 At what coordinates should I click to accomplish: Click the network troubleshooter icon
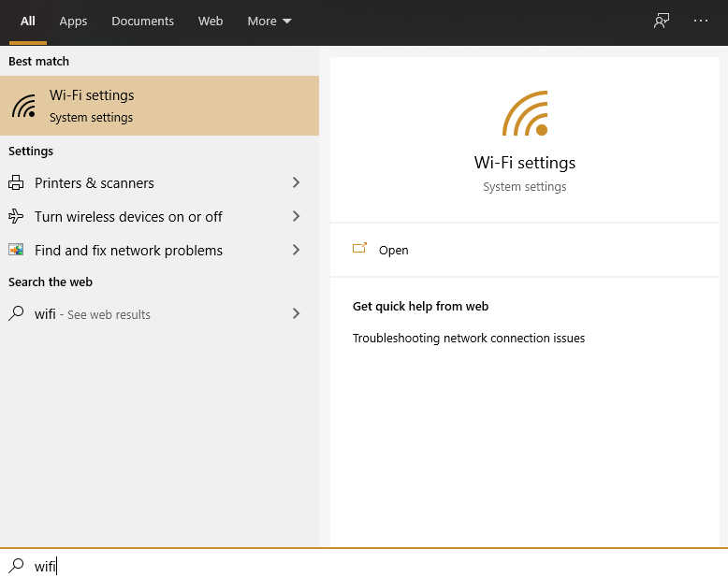click(16, 251)
